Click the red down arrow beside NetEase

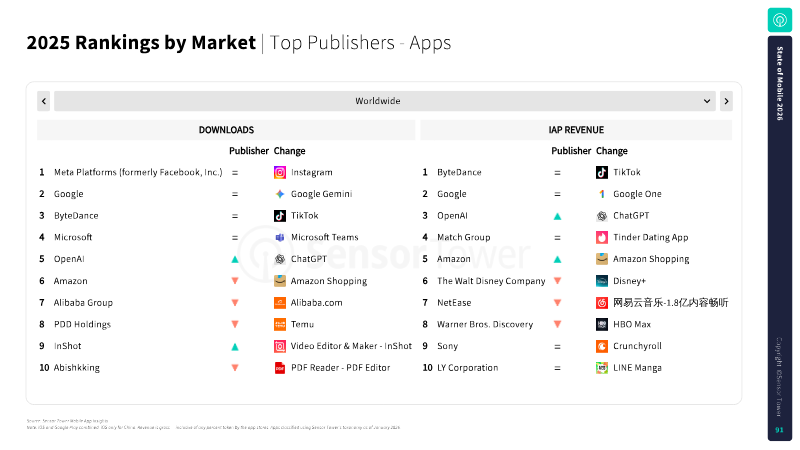click(557, 303)
